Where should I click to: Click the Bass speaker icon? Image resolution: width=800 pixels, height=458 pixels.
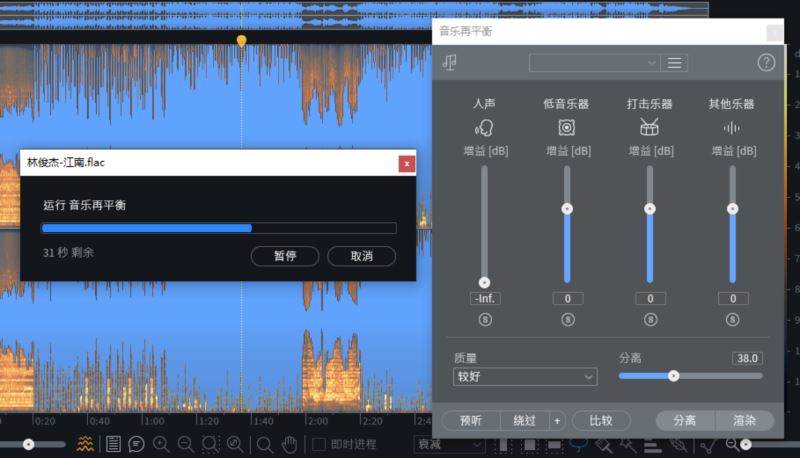[566, 128]
